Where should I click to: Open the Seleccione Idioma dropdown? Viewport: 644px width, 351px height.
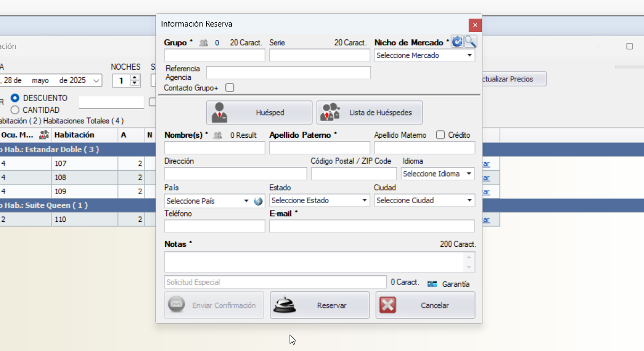(x=437, y=174)
